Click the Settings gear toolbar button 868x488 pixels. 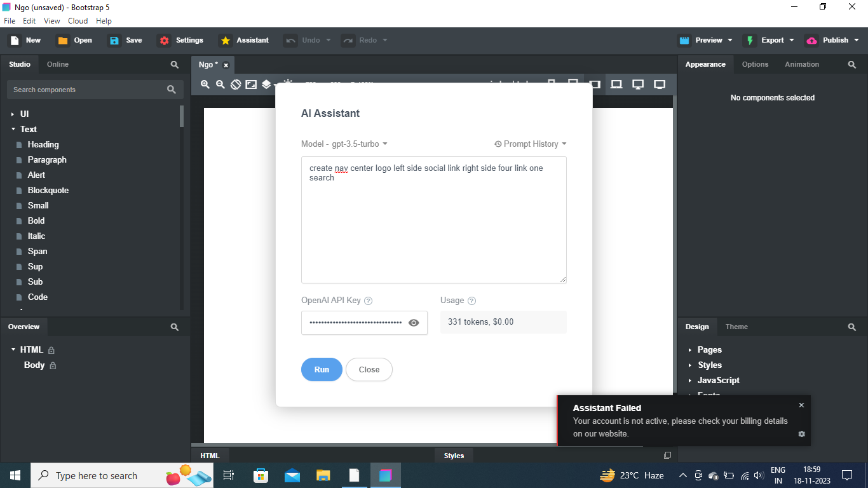(181, 40)
